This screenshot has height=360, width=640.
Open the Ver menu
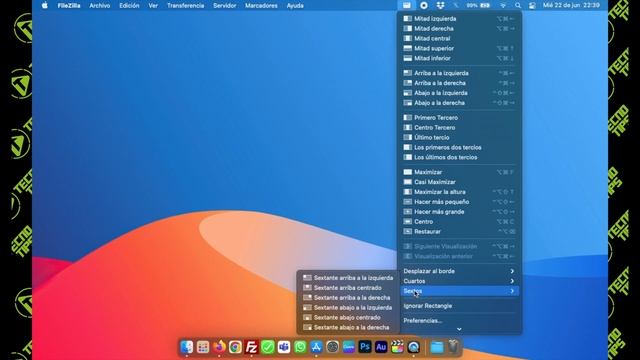[153, 5]
